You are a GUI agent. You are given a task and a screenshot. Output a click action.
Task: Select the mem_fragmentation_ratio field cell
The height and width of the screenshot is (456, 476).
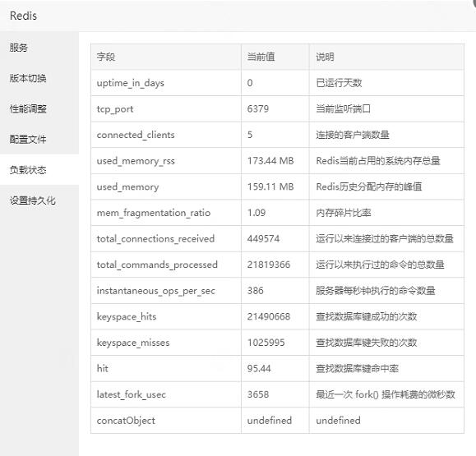coord(166,213)
